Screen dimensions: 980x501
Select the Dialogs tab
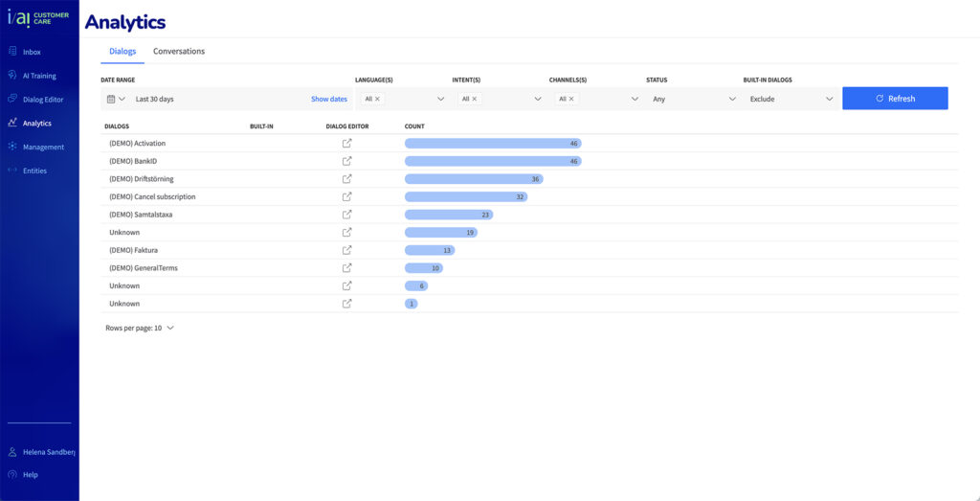click(122, 51)
